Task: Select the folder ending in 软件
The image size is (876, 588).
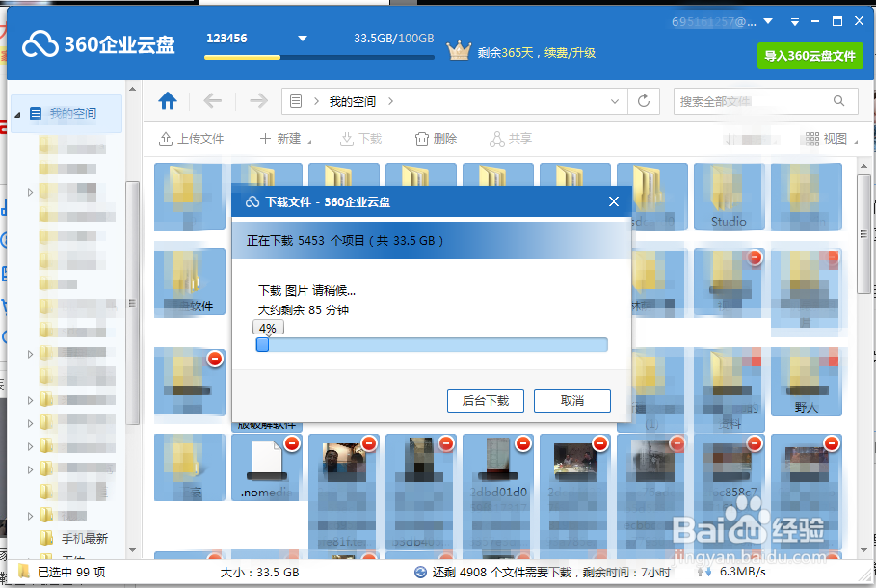Action: (190, 282)
